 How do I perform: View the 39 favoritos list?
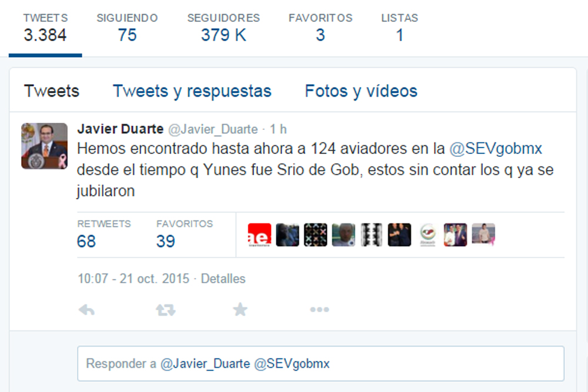click(185, 234)
